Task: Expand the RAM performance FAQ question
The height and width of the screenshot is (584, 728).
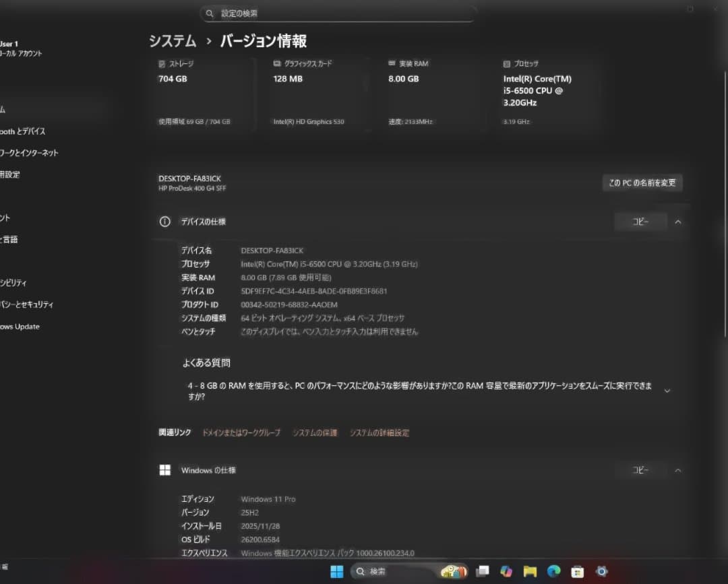Action: (x=667, y=391)
